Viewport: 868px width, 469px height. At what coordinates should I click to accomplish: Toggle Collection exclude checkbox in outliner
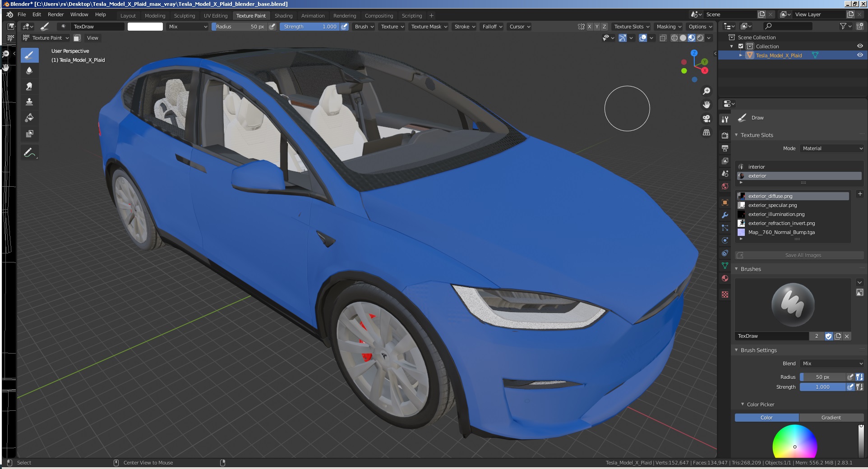(x=741, y=46)
